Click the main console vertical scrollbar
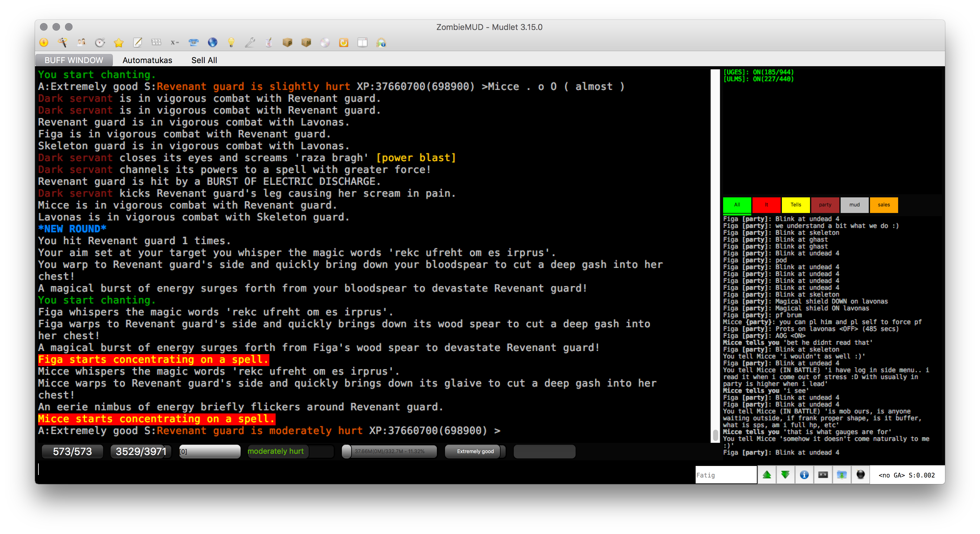 (x=715, y=255)
